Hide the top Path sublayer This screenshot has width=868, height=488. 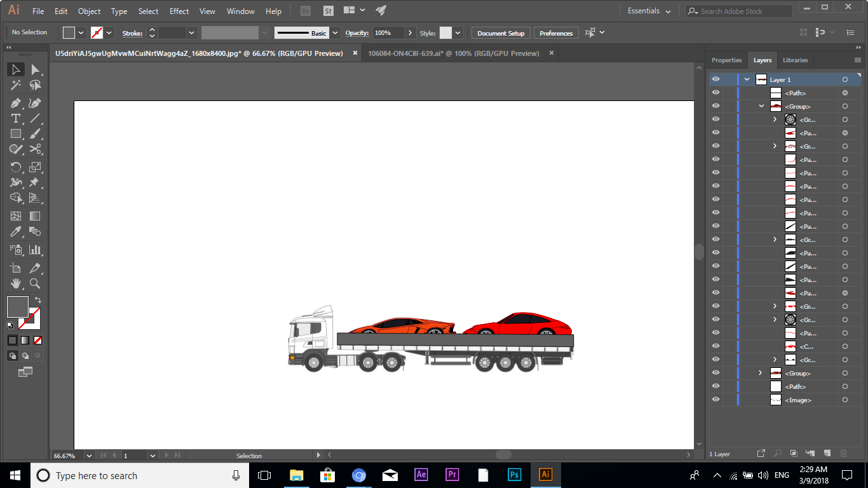716,93
